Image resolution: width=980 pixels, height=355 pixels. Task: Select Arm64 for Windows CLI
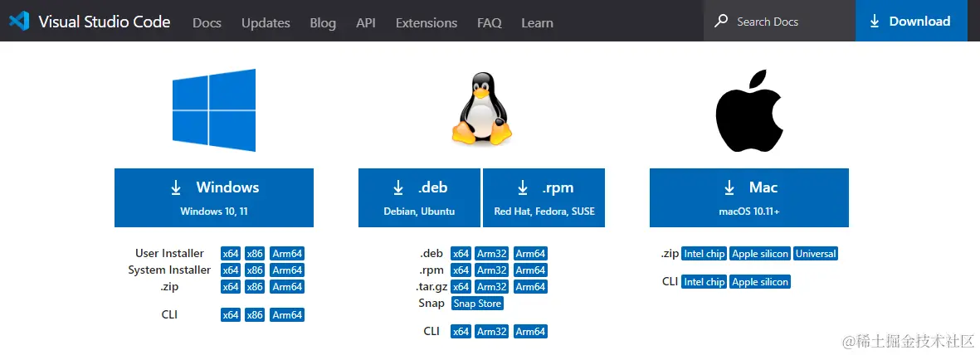coord(287,315)
